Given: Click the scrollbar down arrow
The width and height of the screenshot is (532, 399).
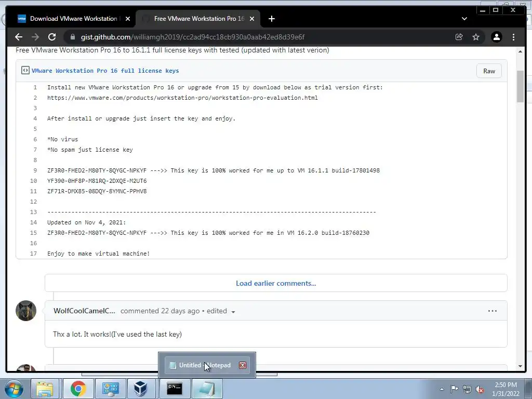Looking at the screenshot, I should [x=520, y=366].
